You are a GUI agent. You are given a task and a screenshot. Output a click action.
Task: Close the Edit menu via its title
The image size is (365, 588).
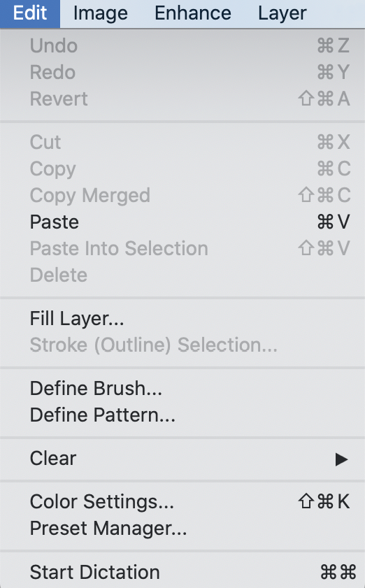tap(30, 13)
